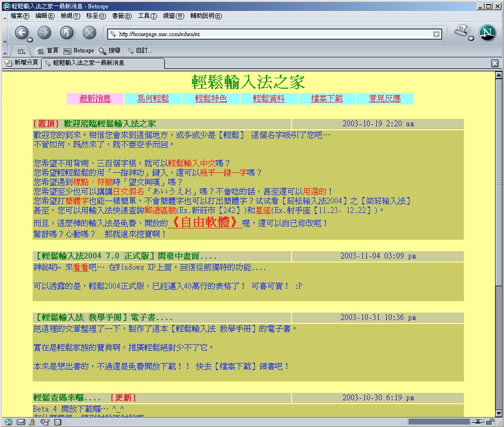This screenshot has height=427, width=504.
Task: Follow the 《自由軟體》 red link
Action: click(x=204, y=222)
